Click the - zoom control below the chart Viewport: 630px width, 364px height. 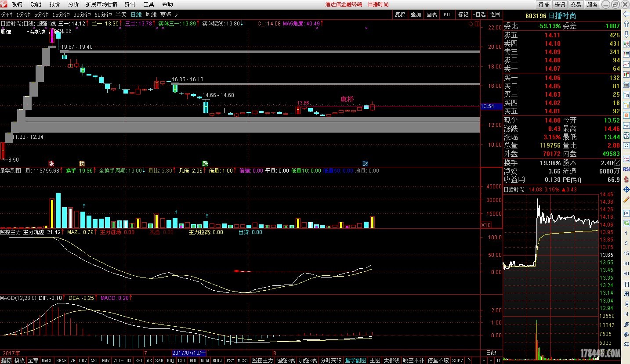(x=491, y=360)
